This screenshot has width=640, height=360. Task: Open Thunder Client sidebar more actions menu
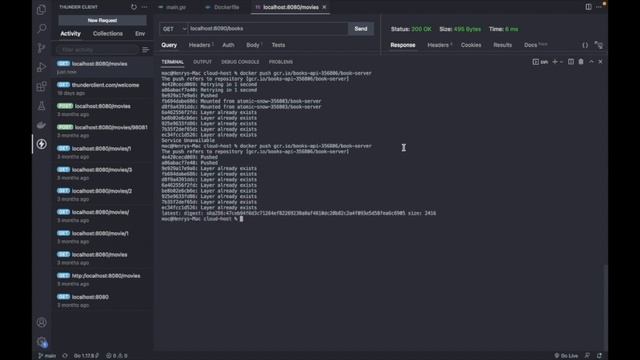(x=144, y=7)
